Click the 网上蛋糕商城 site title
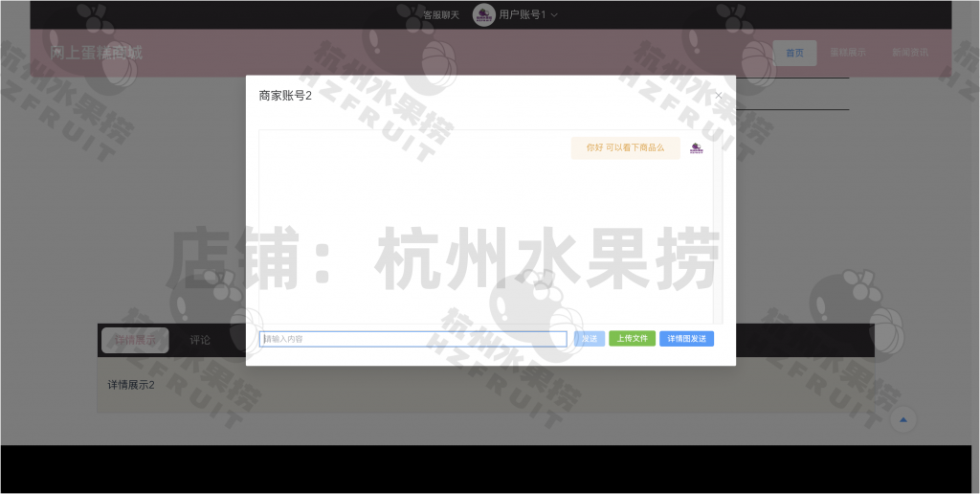Viewport: 980px width, 494px height. tap(97, 53)
